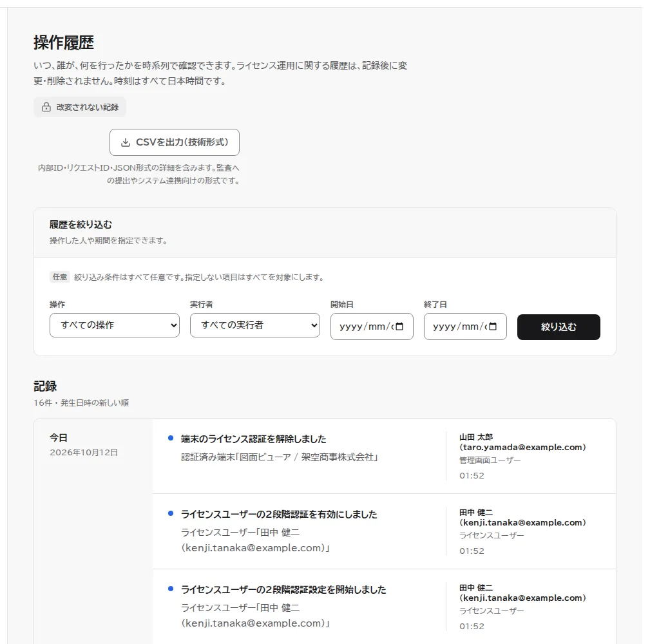Click actor 田中 健二 in 設定を開始しました row
This screenshot has width=650, height=644.
click(x=522, y=593)
